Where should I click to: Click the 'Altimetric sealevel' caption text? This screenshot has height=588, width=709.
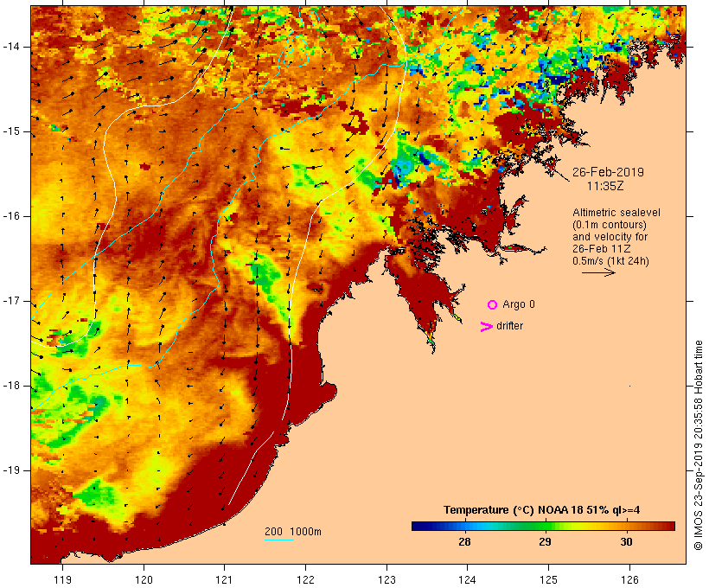click(x=616, y=213)
